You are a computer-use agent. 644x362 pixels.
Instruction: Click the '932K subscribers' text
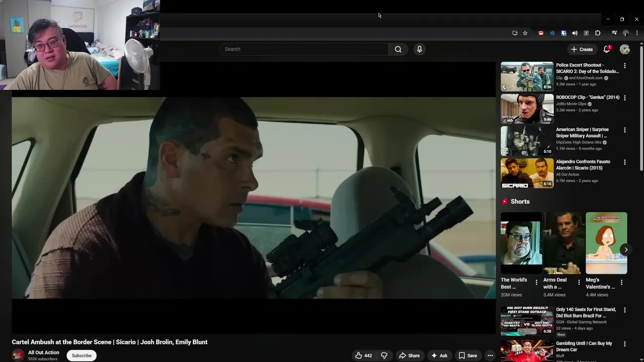pyautogui.click(x=43, y=359)
